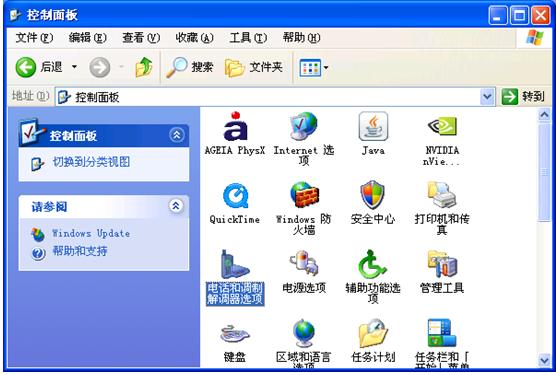Click the 键盘 keyboard icon
Screen dimensions: 556x375
point(235,333)
